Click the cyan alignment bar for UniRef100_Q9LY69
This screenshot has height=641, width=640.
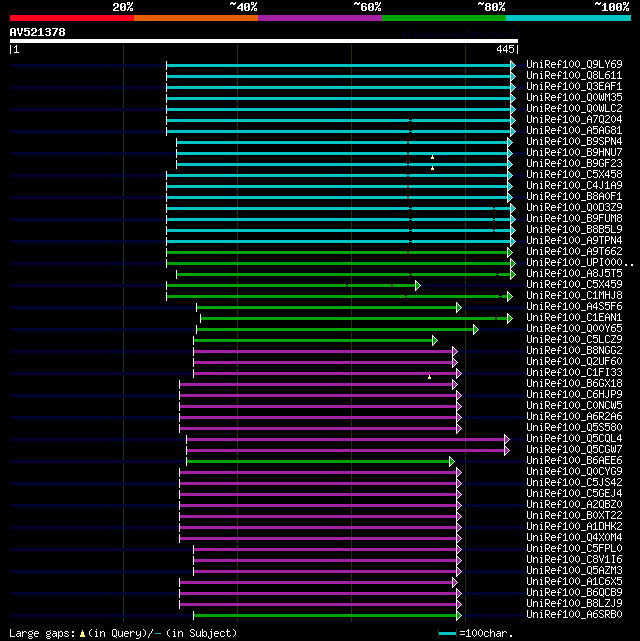pyautogui.click(x=339, y=65)
